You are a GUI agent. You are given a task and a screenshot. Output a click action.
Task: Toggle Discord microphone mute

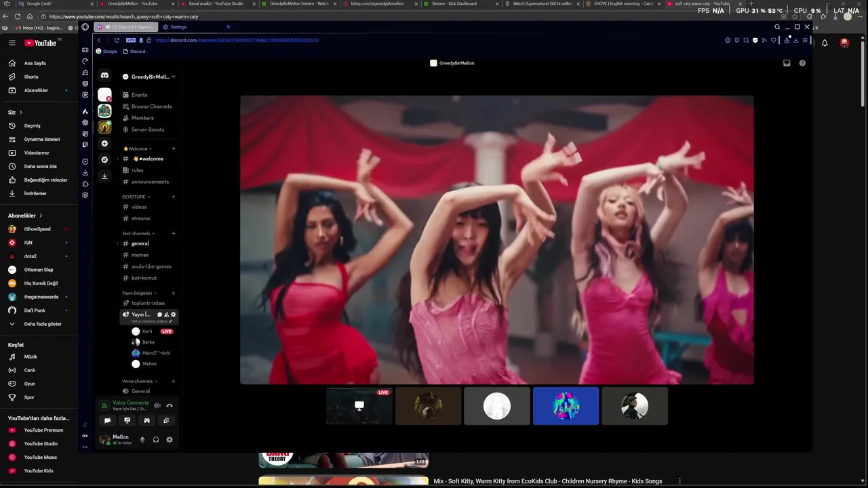point(142,440)
